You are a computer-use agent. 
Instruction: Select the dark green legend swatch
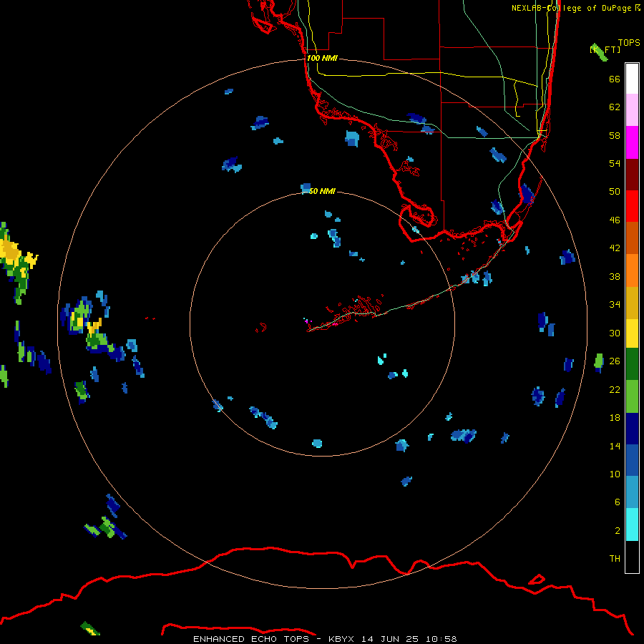pyautogui.click(x=632, y=365)
